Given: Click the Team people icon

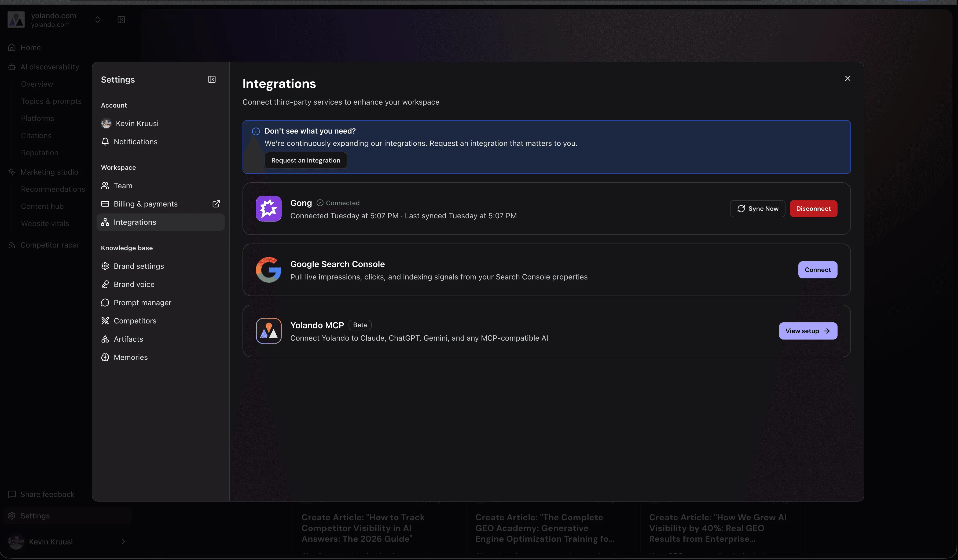Looking at the screenshot, I should [105, 186].
